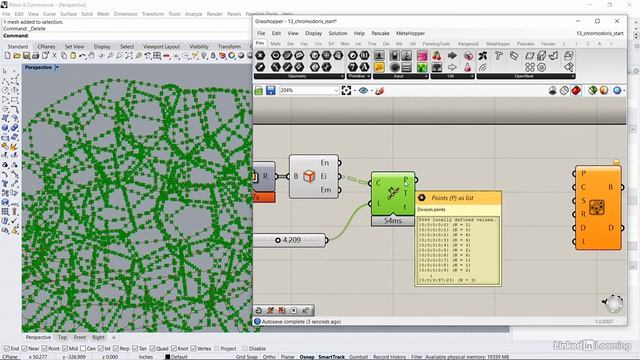Open Grasshopper File menu

pos(261,33)
